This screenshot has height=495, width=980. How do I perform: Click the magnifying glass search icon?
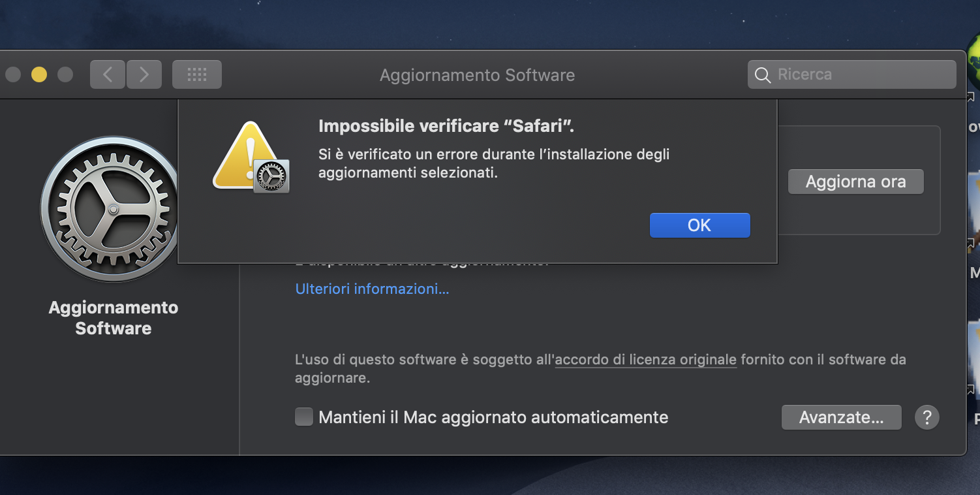click(x=762, y=75)
